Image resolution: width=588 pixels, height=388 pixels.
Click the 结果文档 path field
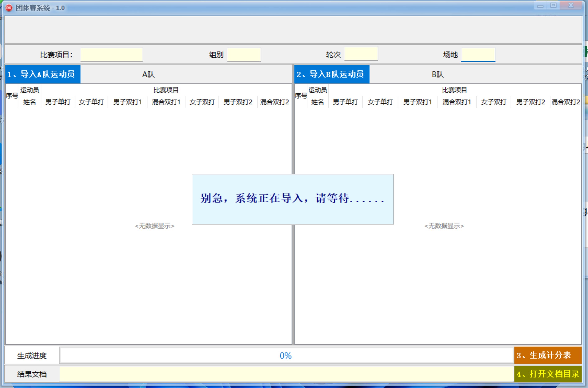[x=287, y=374]
